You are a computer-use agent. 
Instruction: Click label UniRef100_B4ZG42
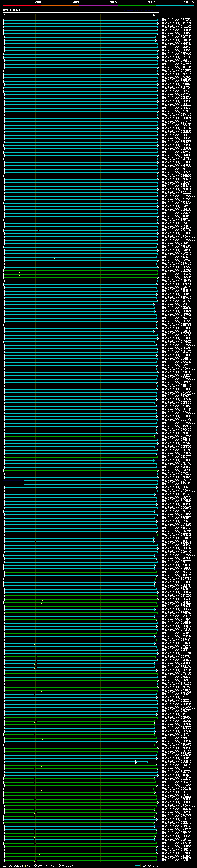pos(176,257)
